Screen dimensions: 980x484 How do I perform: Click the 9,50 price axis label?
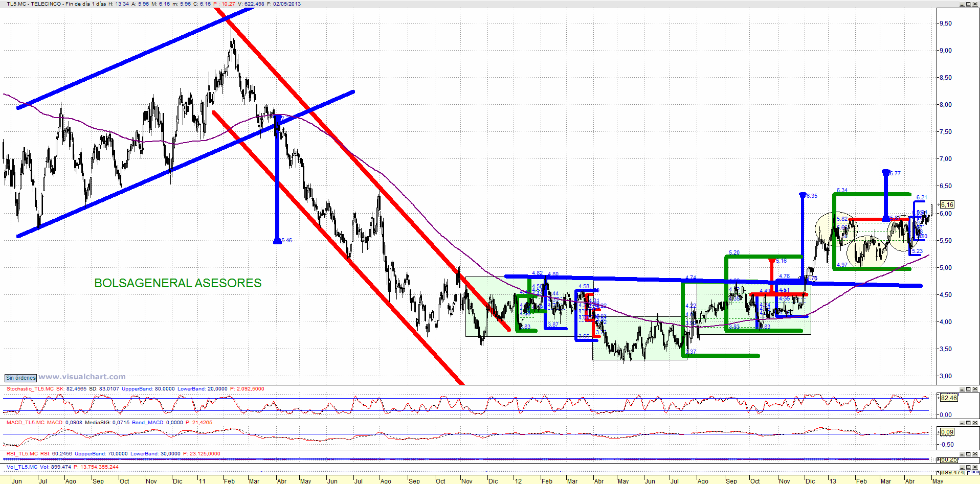pos(946,24)
